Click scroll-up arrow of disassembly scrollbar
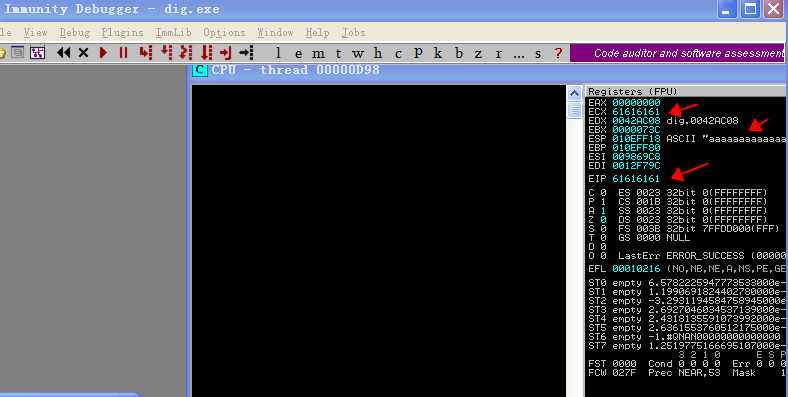This screenshot has width=788, height=397. (574, 93)
